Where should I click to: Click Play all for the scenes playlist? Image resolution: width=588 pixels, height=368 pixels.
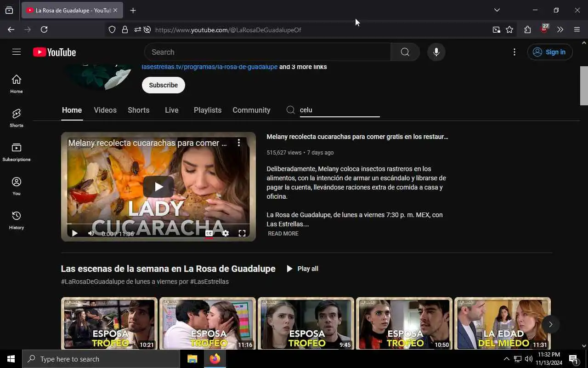point(302,269)
